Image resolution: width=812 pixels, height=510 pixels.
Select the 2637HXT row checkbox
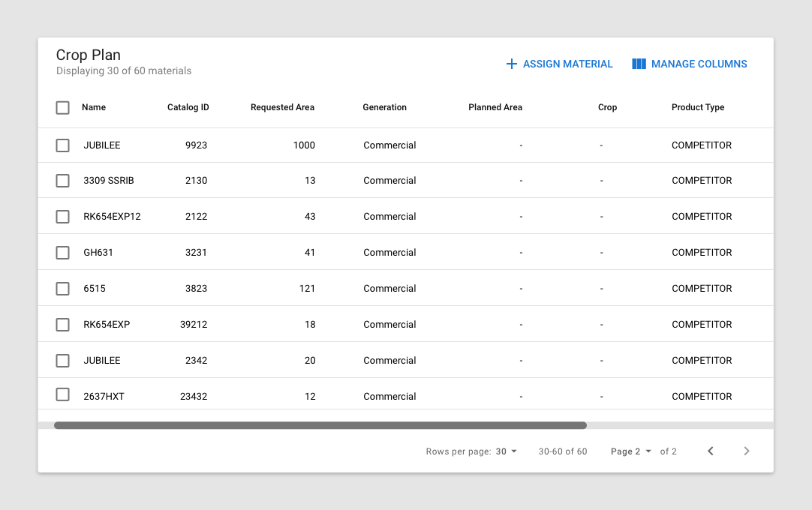coord(63,395)
